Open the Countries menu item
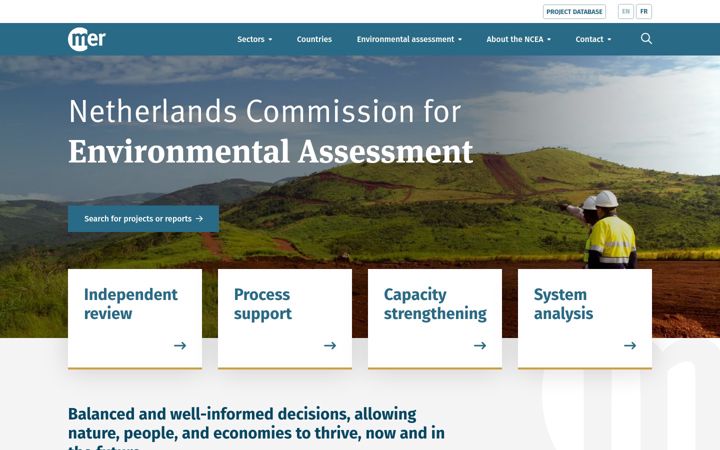This screenshot has height=450, width=720. [x=314, y=39]
